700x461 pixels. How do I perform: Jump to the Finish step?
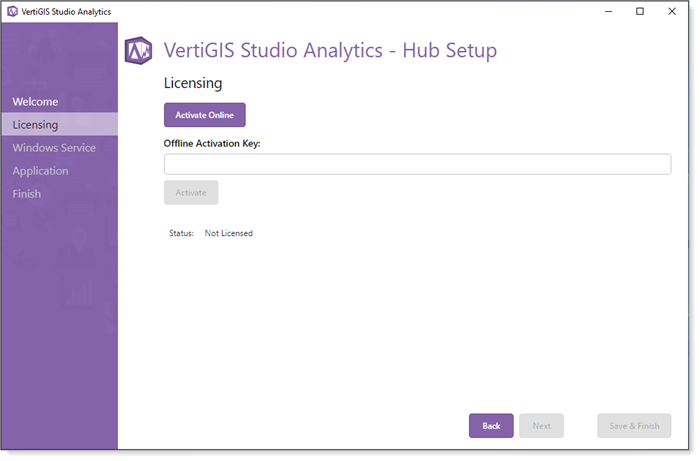pos(27,194)
